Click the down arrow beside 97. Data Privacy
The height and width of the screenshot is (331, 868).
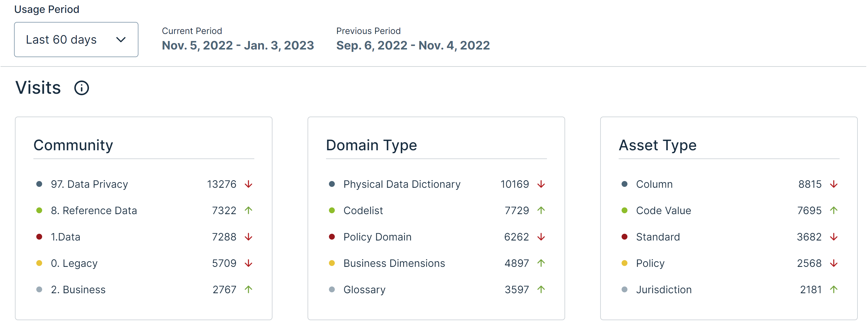pyautogui.click(x=249, y=184)
